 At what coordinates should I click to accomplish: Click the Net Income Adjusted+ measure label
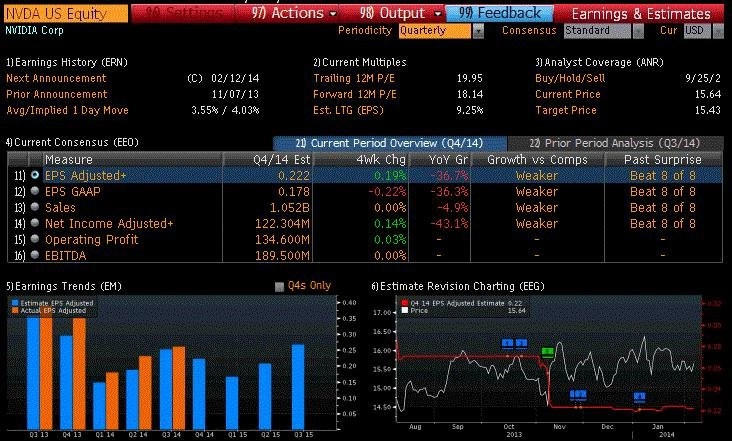(x=109, y=224)
